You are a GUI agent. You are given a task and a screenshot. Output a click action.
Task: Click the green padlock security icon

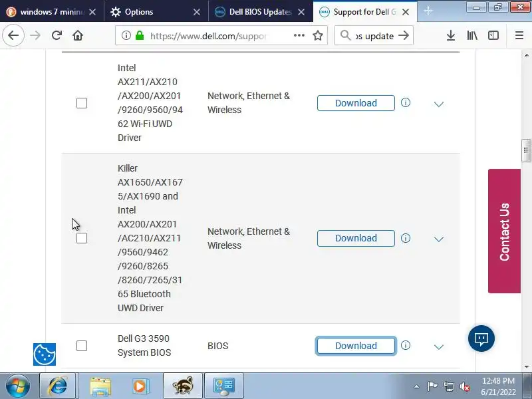(140, 35)
